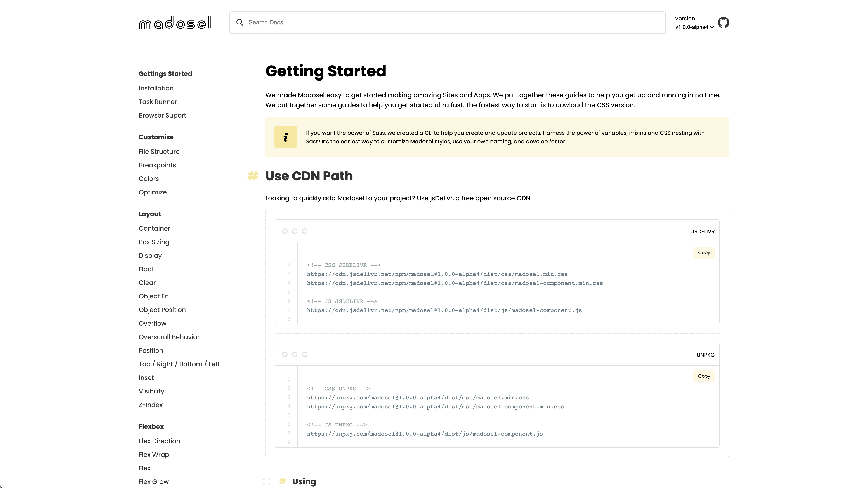Screen dimensions: 868x488
Task: Click the JS UNPKG comment line
Action: click(x=337, y=425)
